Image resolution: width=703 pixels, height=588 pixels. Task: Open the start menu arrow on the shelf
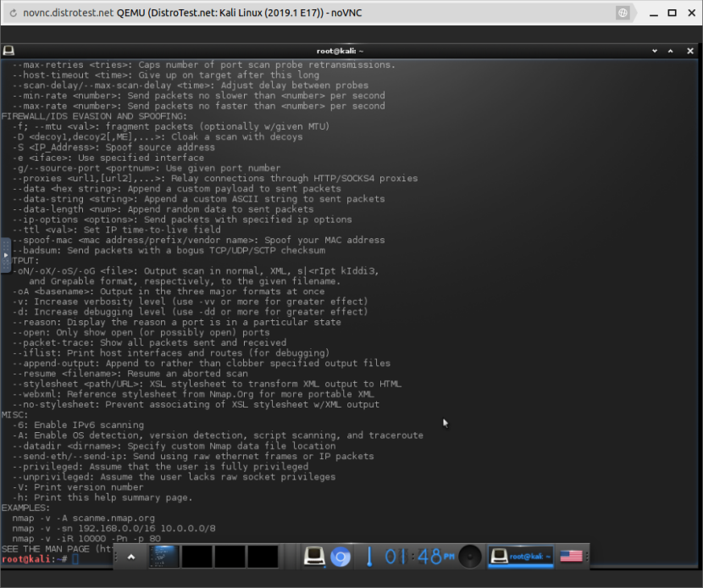point(131,557)
